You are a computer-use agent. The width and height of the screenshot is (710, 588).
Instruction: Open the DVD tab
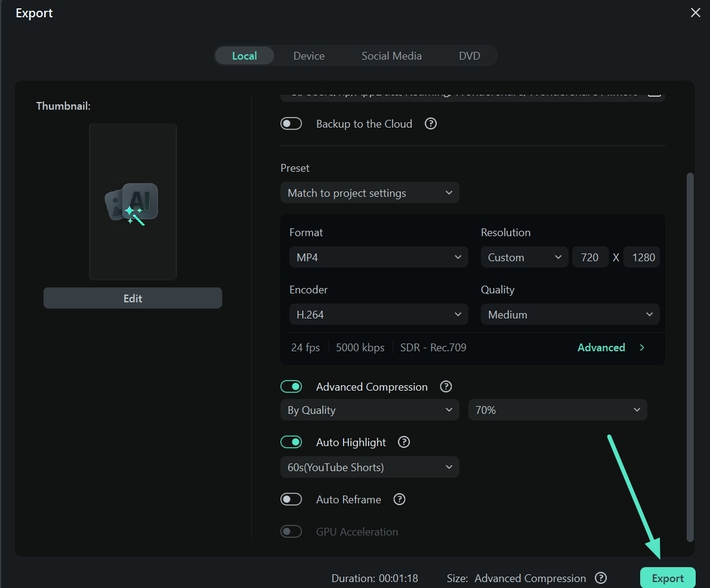point(469,55)
